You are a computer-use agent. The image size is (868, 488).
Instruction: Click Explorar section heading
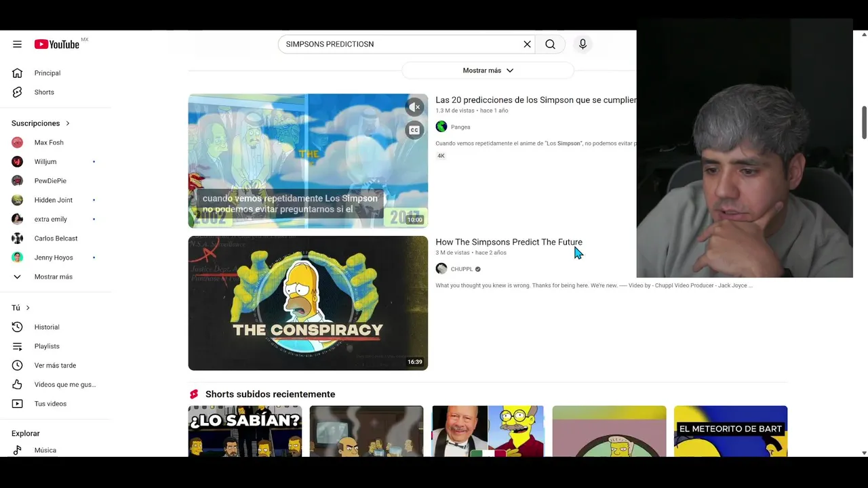(x=26, y=434)
